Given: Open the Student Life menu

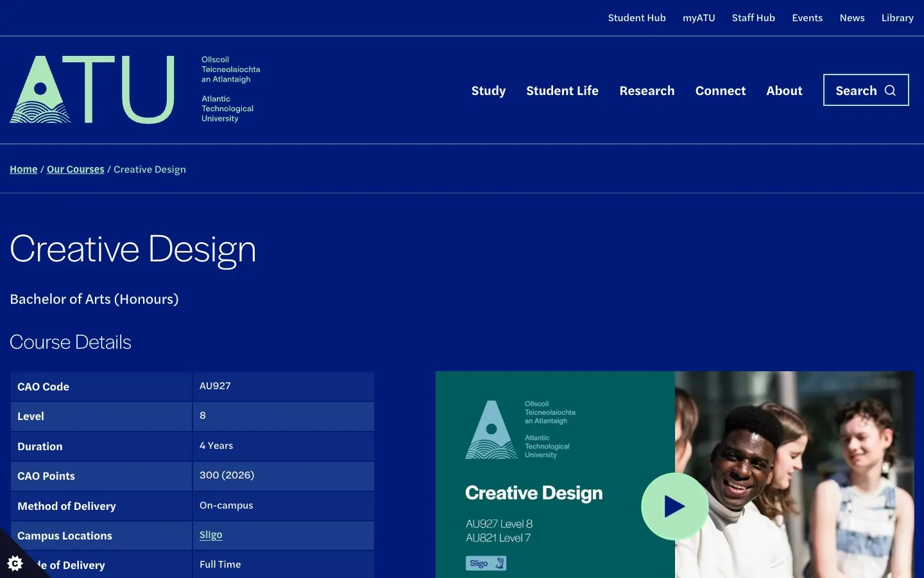Looking at the screenshot, I should pos(562,91).
